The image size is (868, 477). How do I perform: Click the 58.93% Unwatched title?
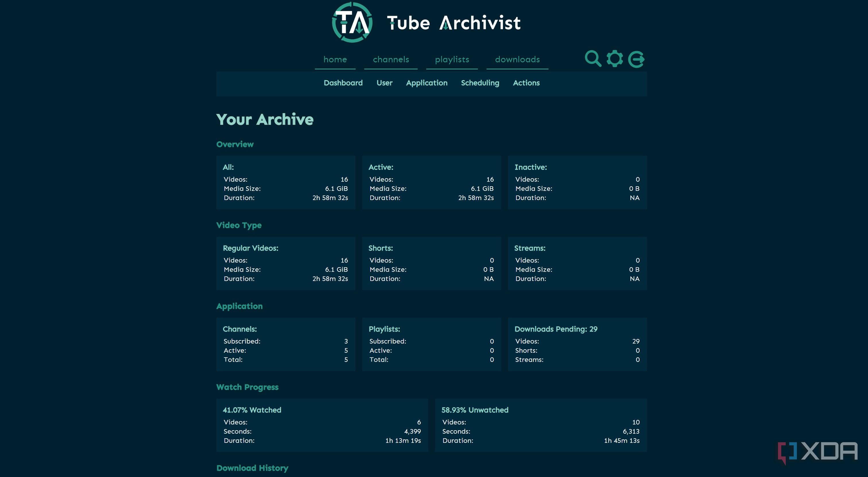coord(475,410)
